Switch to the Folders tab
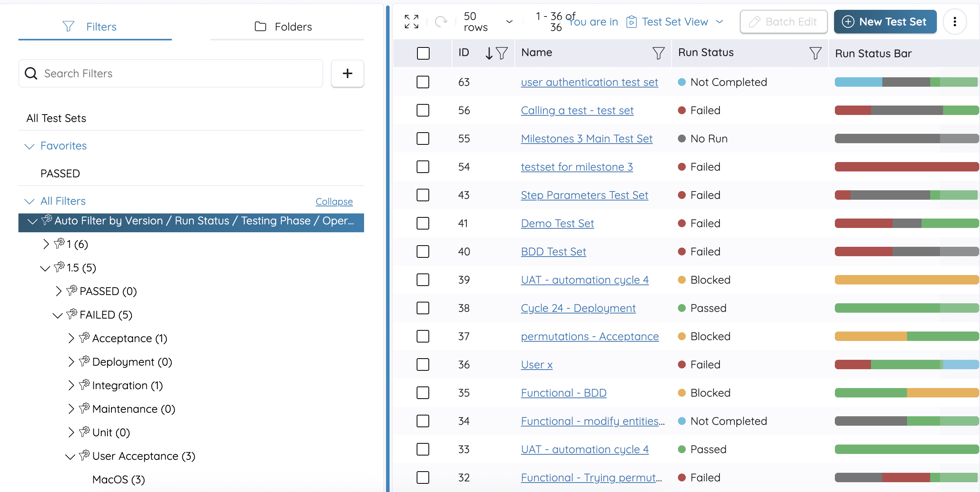This screenshot has height=492, width=980. tap(283, 27)
